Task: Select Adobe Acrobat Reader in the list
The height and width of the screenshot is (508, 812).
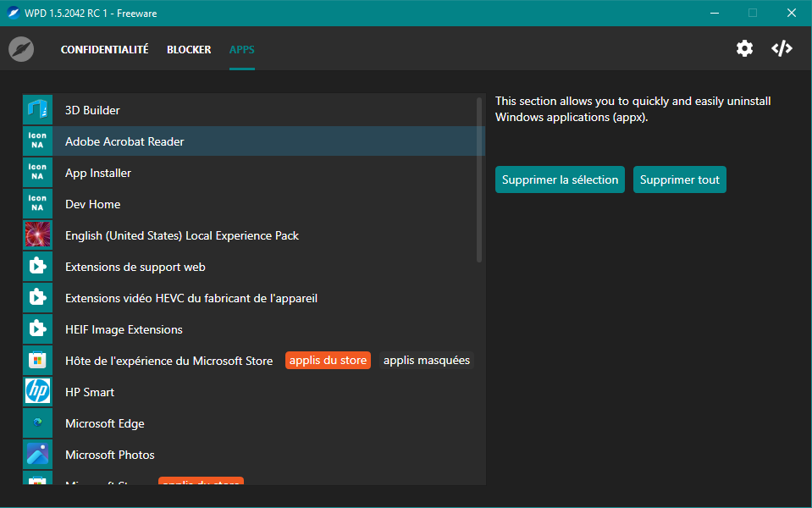Action: [x=124, y=141]
